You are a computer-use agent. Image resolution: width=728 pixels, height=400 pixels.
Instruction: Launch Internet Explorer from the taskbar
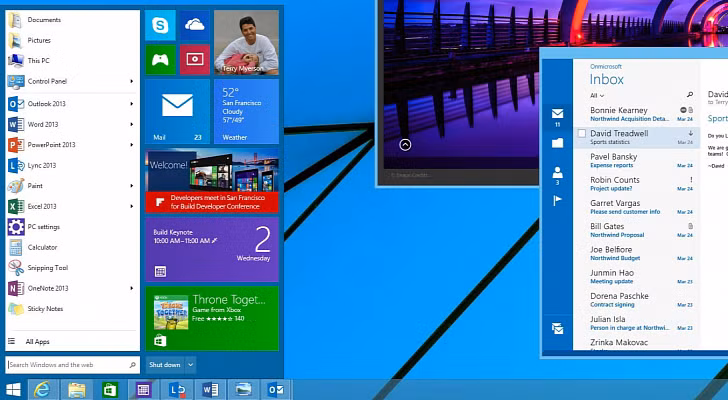(43, 390)
